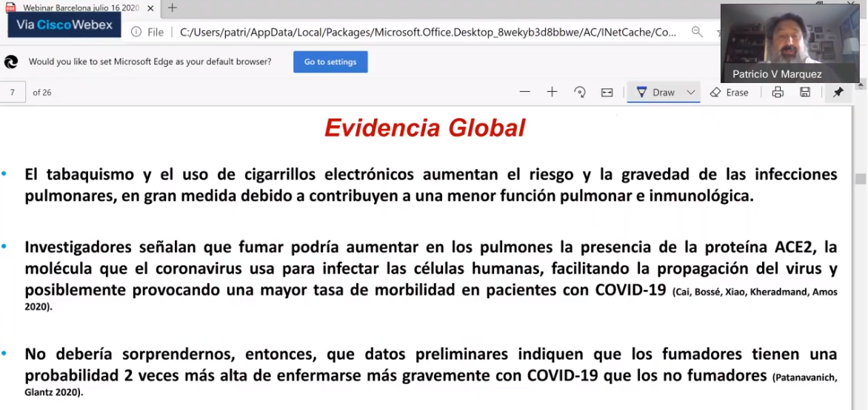Open a new browser tab

[172, 7]
